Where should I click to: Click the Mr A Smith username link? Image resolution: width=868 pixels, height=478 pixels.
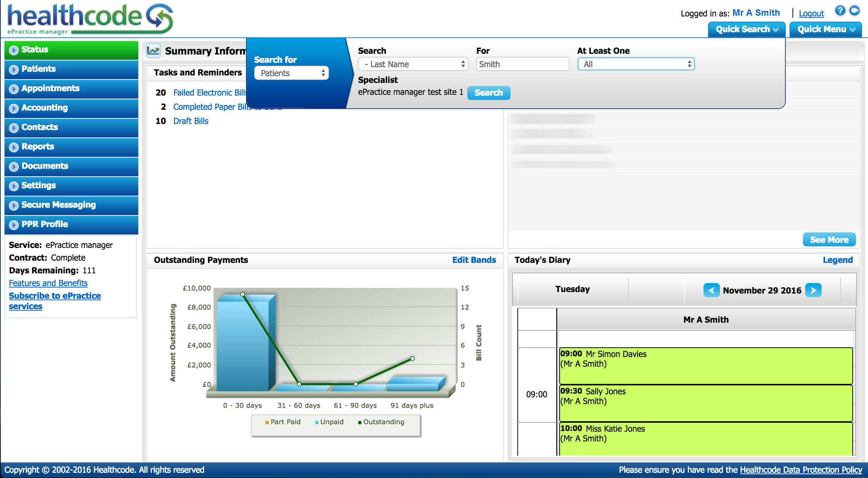pos(756,13)
